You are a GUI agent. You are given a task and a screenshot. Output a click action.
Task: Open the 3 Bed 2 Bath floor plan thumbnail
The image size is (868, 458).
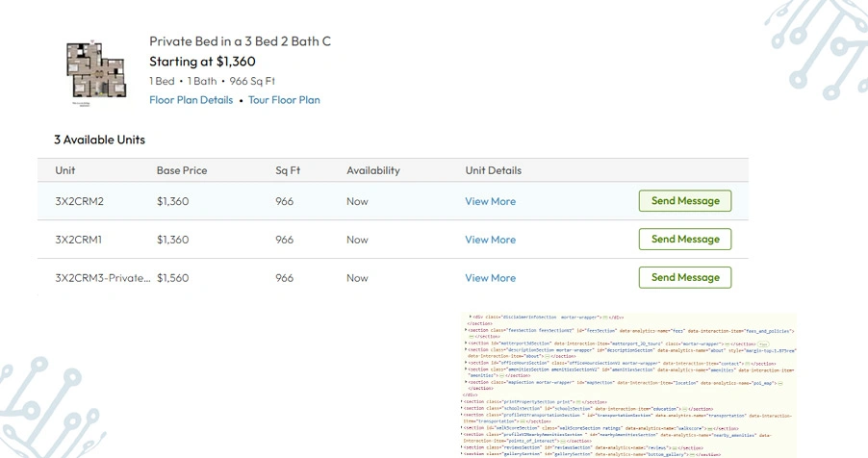[x=96, y=72]
